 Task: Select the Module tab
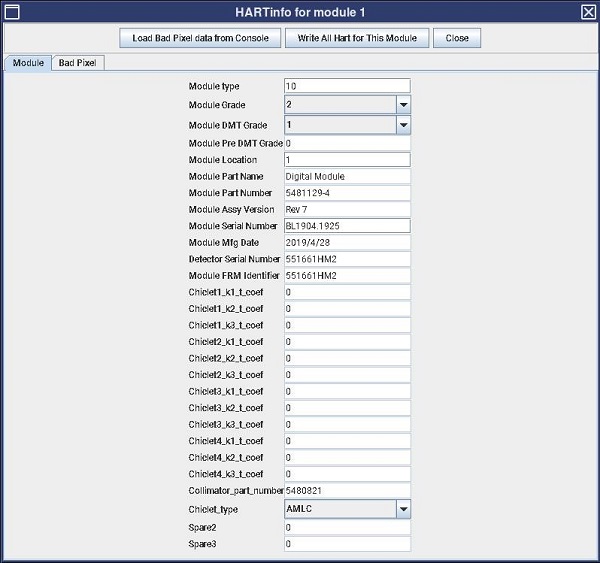point(28,63)
